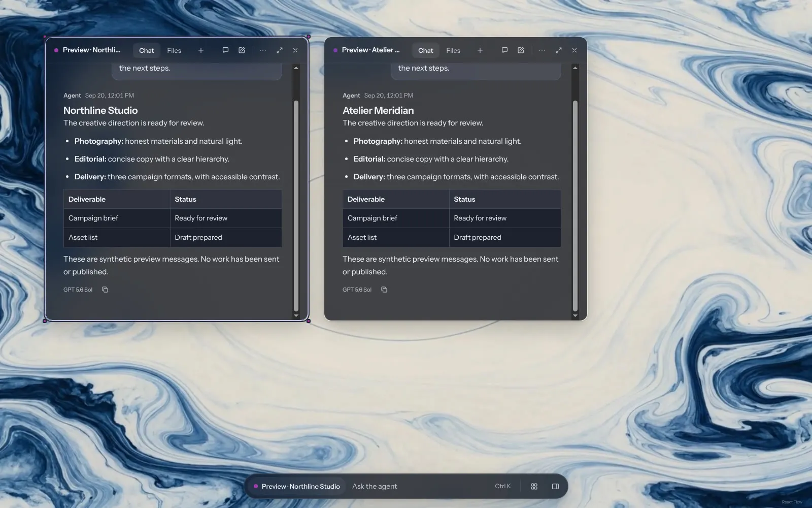Click the Preview · Northline Studio chip in bottom bar
This screenshot has width=812, height=508.
tap(297, 486)
